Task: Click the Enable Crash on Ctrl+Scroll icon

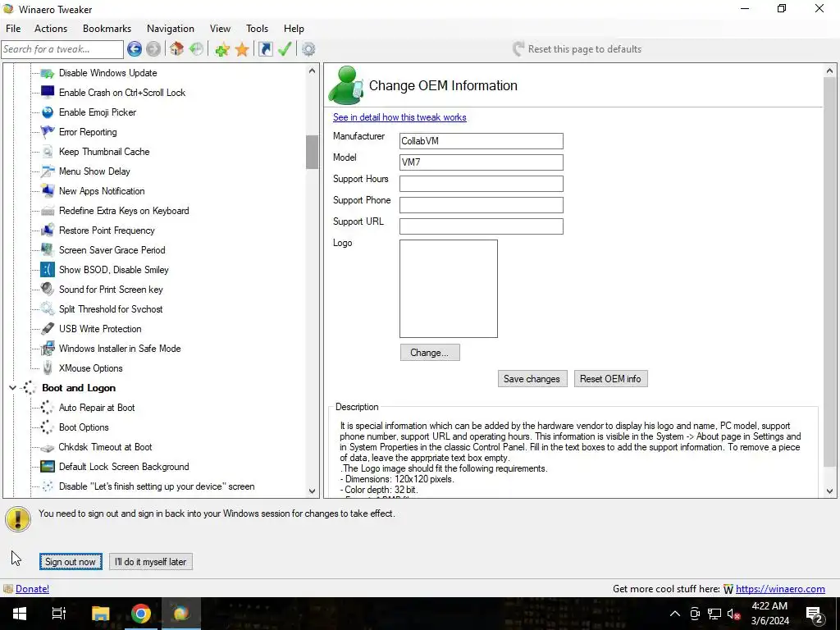Action: point(47,92)
